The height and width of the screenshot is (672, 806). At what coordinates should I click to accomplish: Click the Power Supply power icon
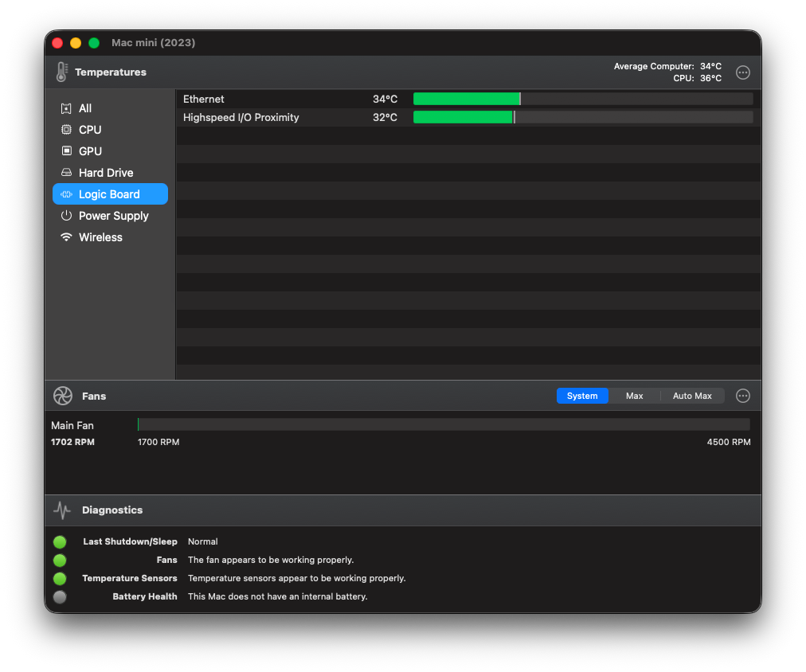click(66, 215)
